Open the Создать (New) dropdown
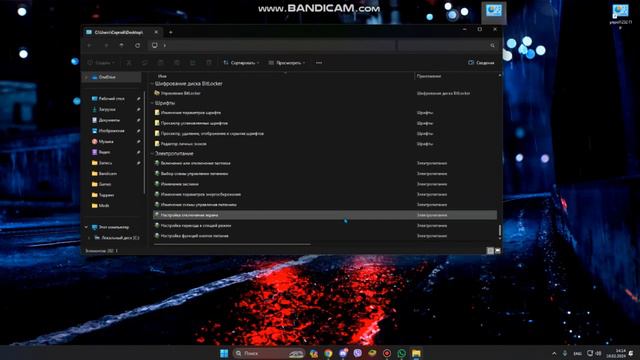This screenshot has width=640, height=360. [101, 63]
